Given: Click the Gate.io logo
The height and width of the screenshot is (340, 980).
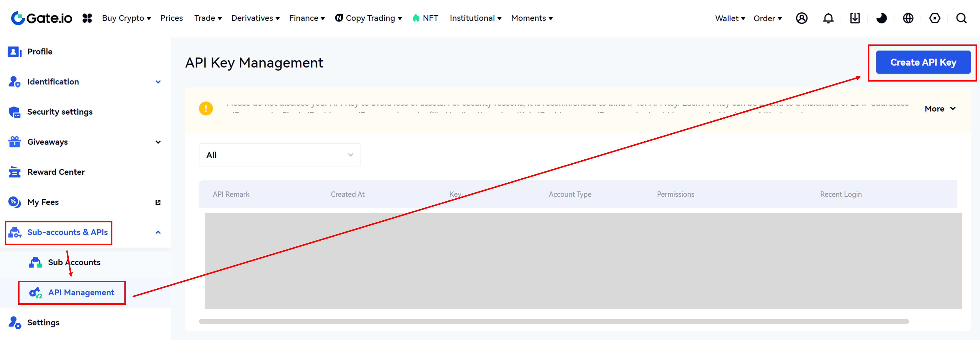Looking at the screenshot, I should [x=41, y=18].
